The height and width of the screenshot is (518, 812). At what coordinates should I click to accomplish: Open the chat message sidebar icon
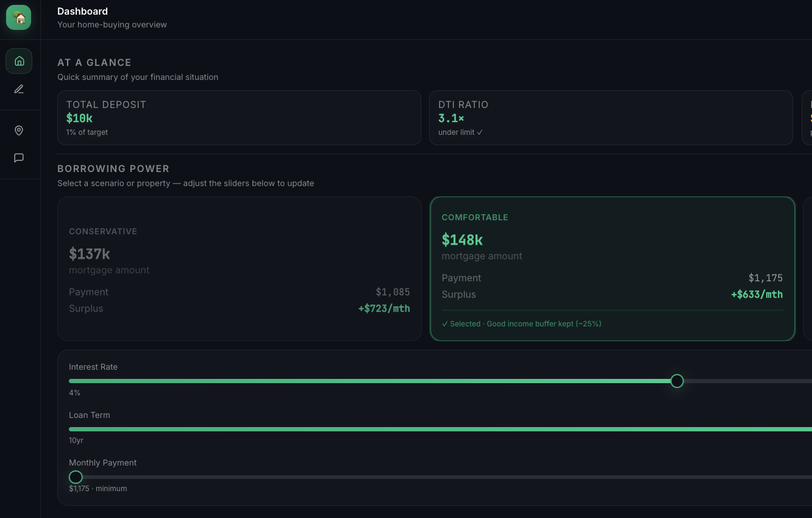19,158
